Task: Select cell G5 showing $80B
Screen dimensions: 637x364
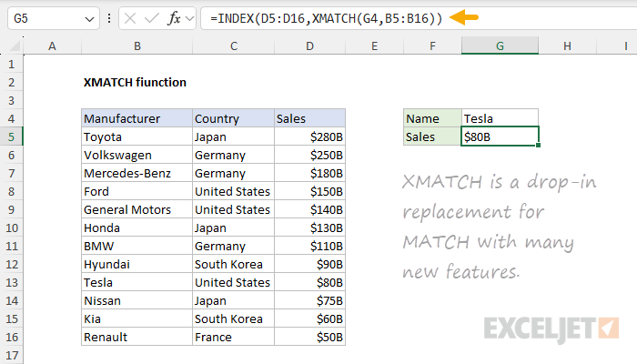Action: [499, 136]
